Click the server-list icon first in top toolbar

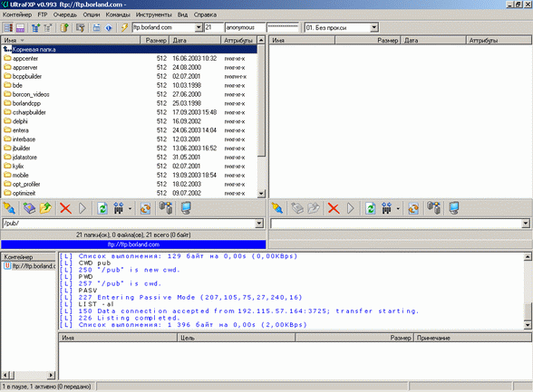pos(8,27)
